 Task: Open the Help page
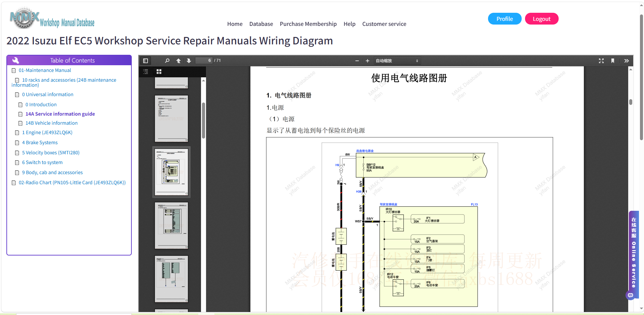[350, 24]
